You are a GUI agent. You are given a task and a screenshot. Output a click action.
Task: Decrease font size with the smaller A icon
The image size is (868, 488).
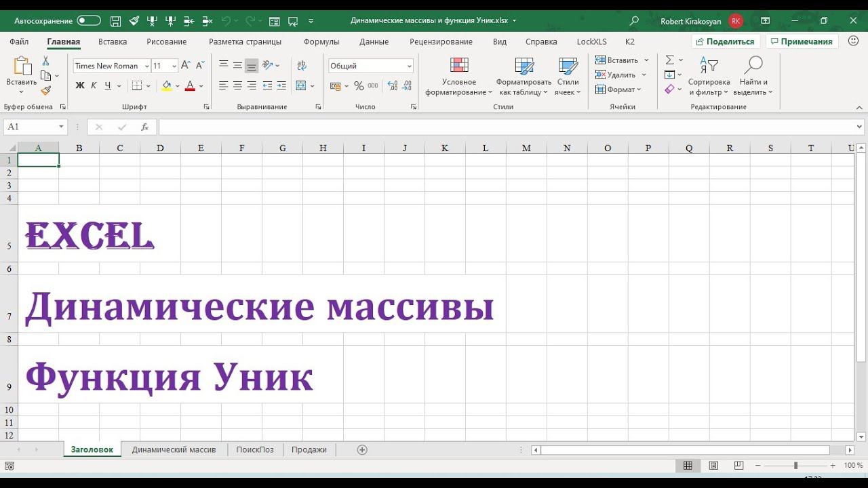[200, 66]
